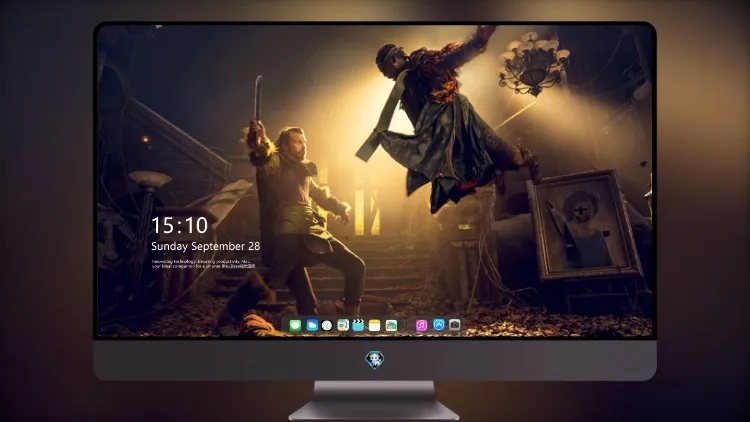Screen dimensions: 750x422
Task: Open the green Messages app in dock
Action: 295,325
